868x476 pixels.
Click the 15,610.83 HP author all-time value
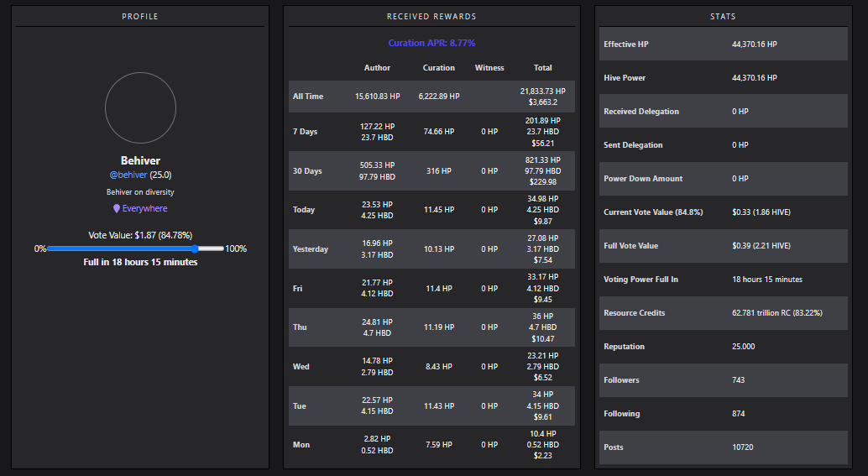click(x=377, y=97)
